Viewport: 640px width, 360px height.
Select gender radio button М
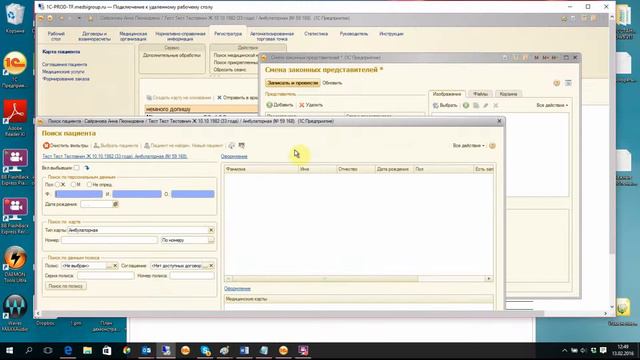click(x=73, y=184)
